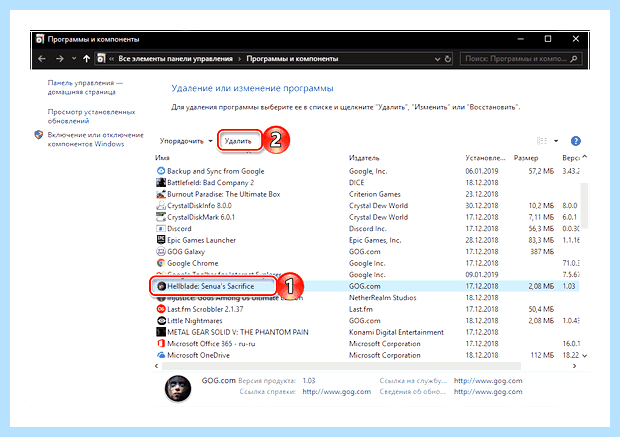Expand the address bar history dropdown
The image size is (620, 437).
pos(437,59)
